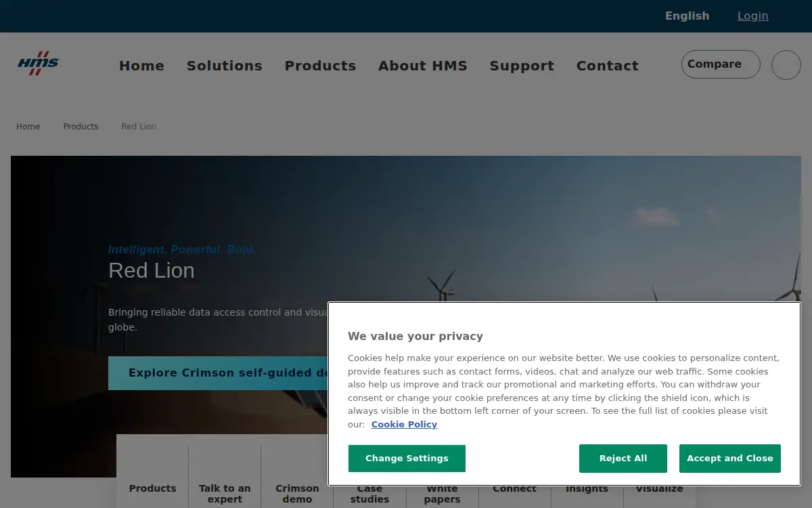Image resolution: width=812 pixels, height=508 pixels.
Task: Open the Support menu
Action: pyautogui.click(x=522, y=66)
